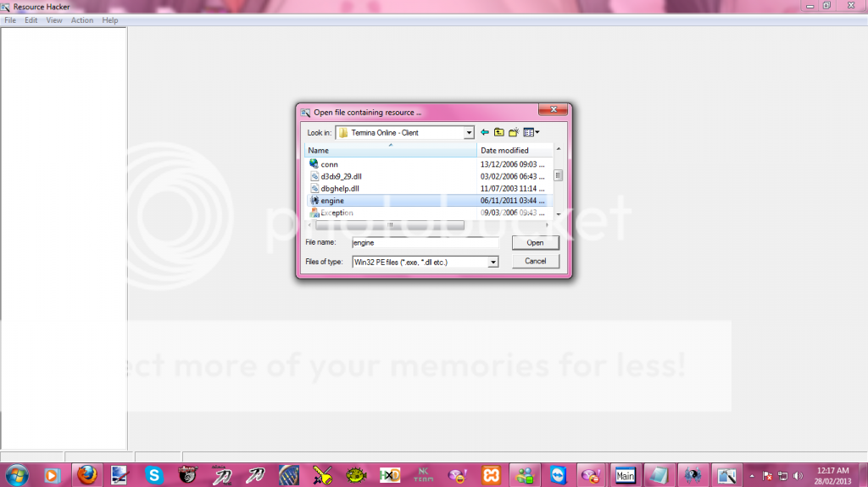Go up one folder level

point(499,132)
